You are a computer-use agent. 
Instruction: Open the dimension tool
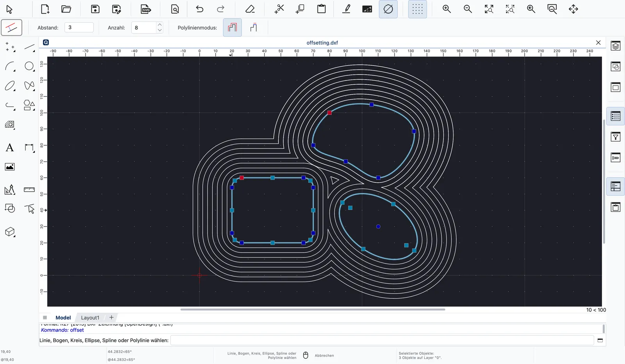tap(29, 148)
